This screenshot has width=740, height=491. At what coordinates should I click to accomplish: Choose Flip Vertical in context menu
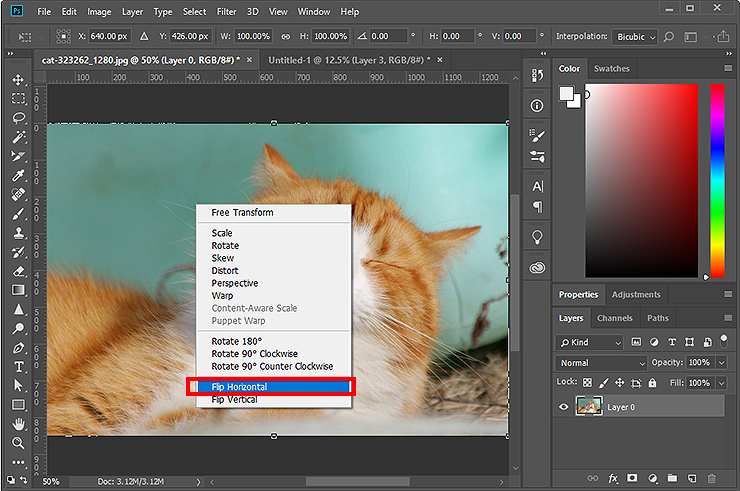click(273, 399)
